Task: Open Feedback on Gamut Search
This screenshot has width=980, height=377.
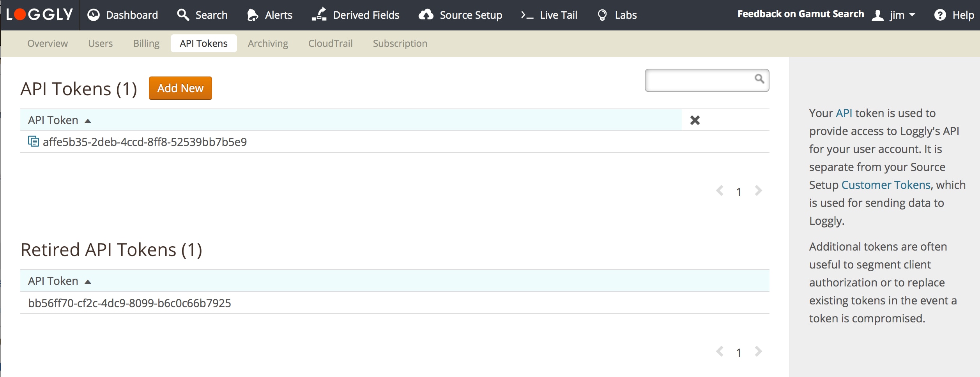Action: tap(800, 14)
